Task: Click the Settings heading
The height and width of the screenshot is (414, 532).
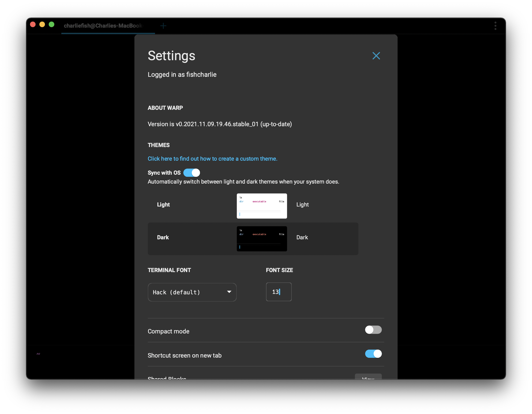Action: tap(171, 56)
